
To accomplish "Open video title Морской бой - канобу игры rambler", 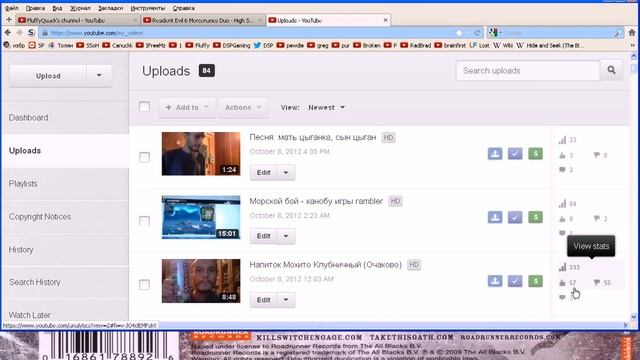I will click(x=316, y=201).
